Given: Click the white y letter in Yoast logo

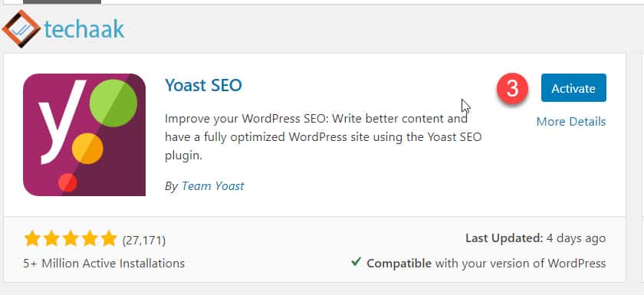Looking at the screenshot, I should (x=61, y=121).
